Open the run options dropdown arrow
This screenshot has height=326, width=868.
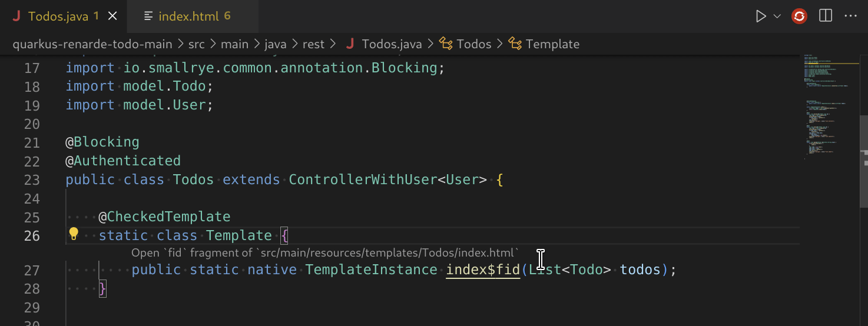pyautogui.click(x=777, y=16)
